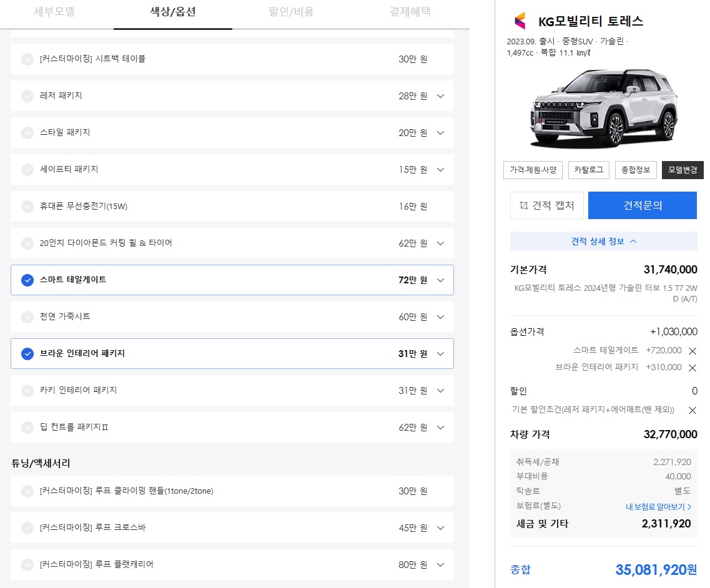Viewport: 710px width, 588px height.
Task: Click the 72만 원 price of 스마트 테일게이트
Action: pyautogui.click(x=413, y=280)
